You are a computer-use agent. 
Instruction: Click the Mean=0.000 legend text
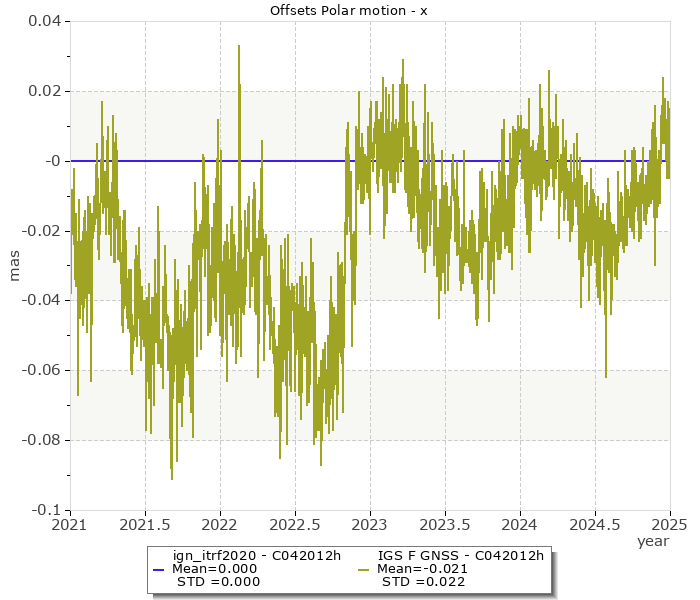pyautogui.click(x=217, y=568)
